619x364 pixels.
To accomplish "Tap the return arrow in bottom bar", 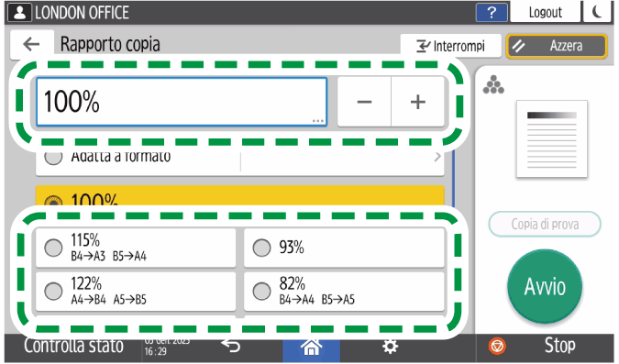I will click(231, 346).
